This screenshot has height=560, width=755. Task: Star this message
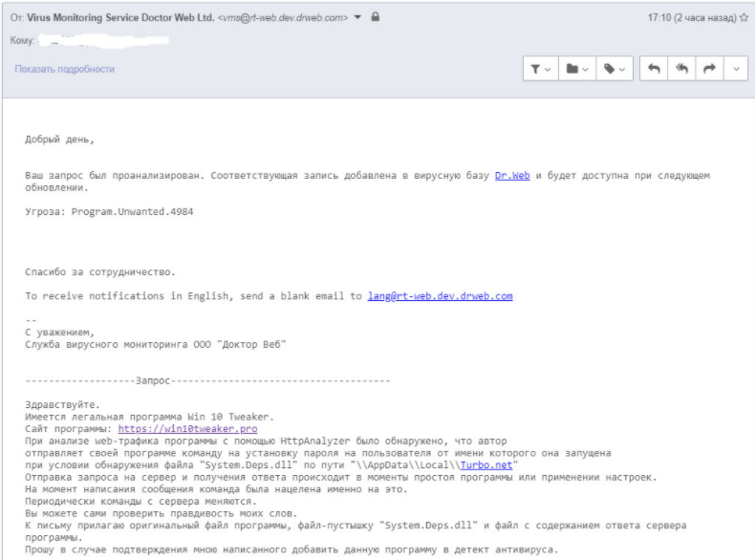tap(744, 18)
